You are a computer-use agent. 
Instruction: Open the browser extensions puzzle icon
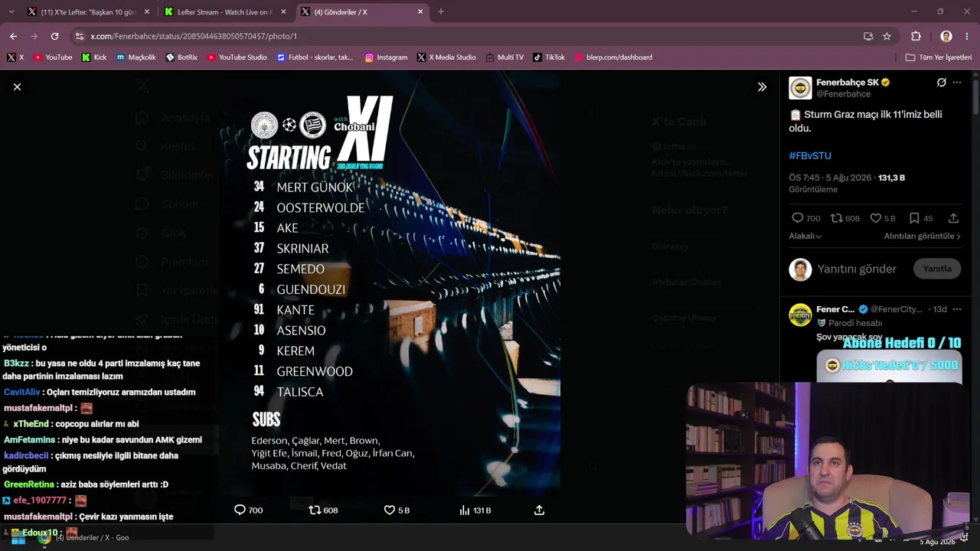pyautogui.click(x=916, y=36)
